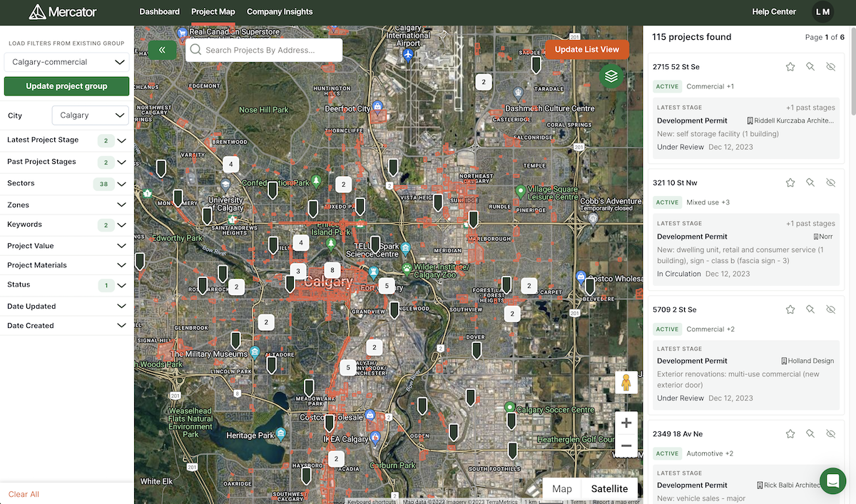Click Update List View button
Screen dimensions: 856x504
click(x=587, y=49)
